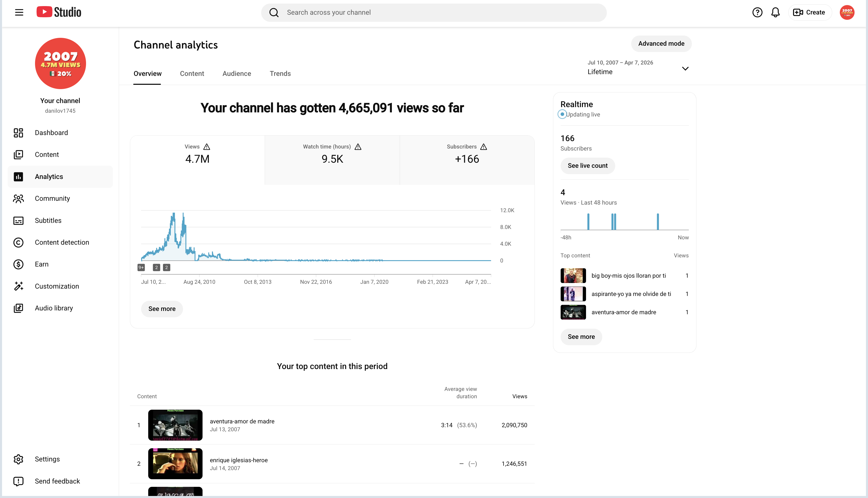The width and height of the screenshot is (868, 498).
Task: Switch to the Overview tab
Action: point(147,74)
